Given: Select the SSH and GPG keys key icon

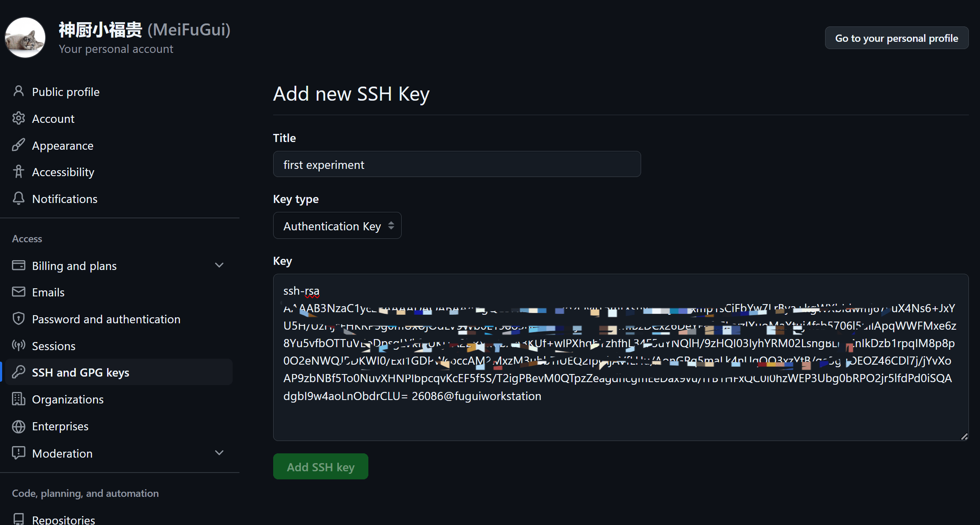Looking at the screenshot, I should (x=18, y=372).
